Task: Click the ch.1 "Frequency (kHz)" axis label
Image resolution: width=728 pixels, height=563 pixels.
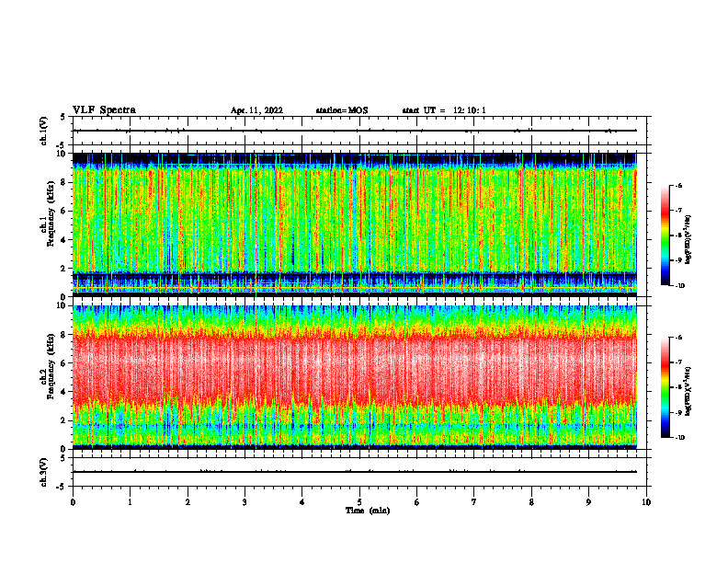Action: coord(51,214)
